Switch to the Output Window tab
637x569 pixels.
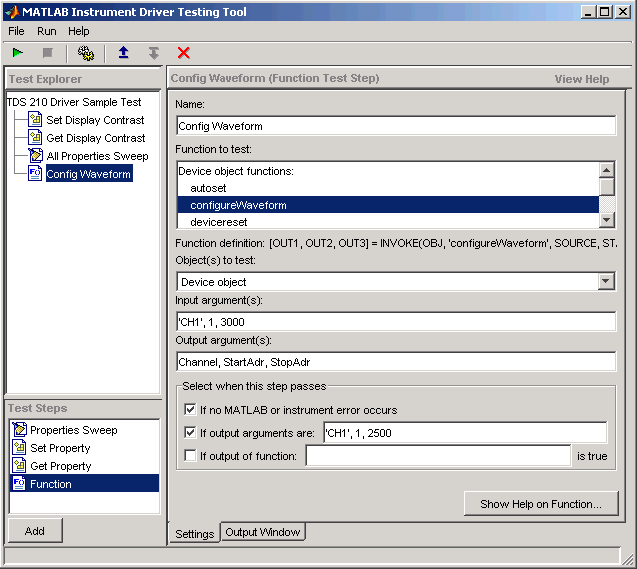[x=262, y=532]
